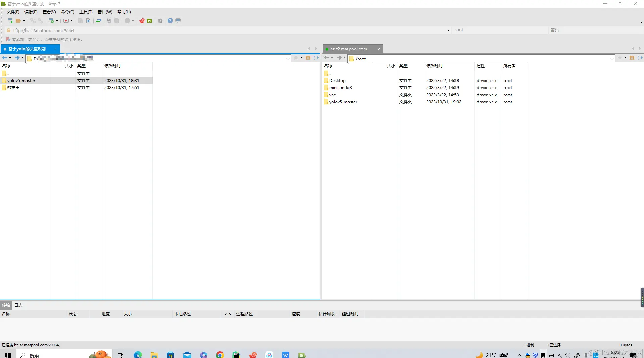Select local yolov5-master folder
This screenshot has height=358, width=644.
coord(21,81)
